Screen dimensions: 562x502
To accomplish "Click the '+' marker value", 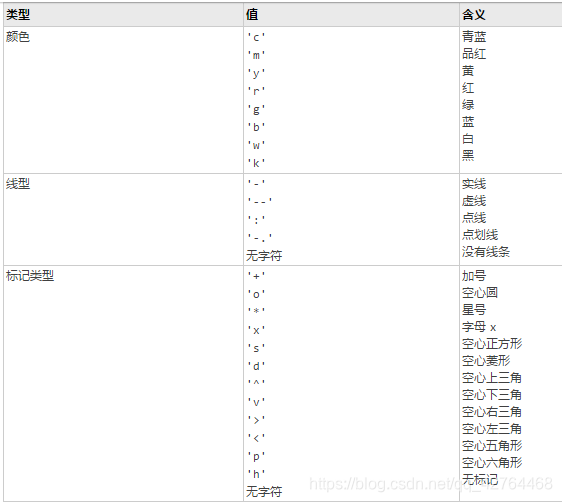I will pyautogui.click(x=256, y=276).
